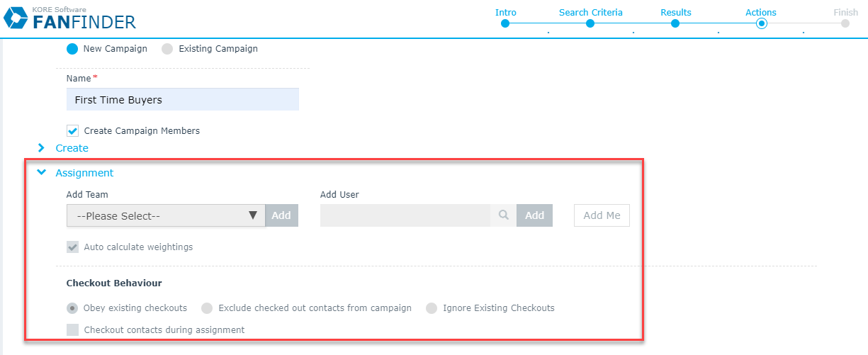Click the Add button beside team dropdown
The image size is (868, 355).
click(x=281, y=215)
